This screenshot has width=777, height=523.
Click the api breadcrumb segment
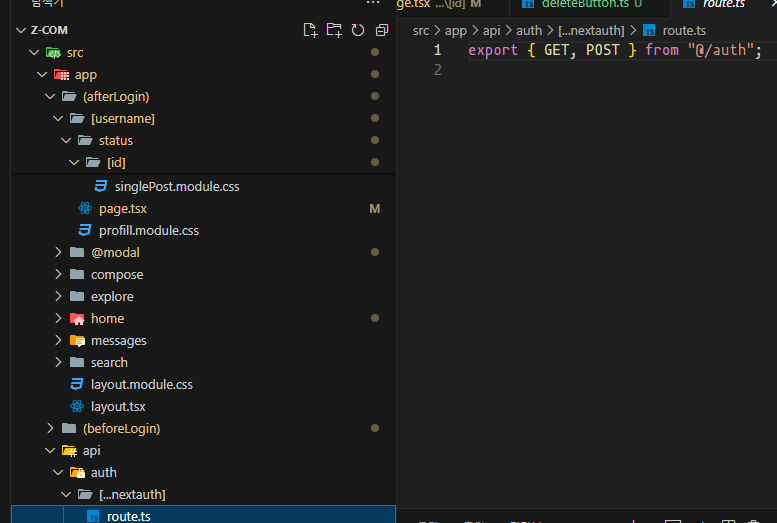click(x=492, y=31)
